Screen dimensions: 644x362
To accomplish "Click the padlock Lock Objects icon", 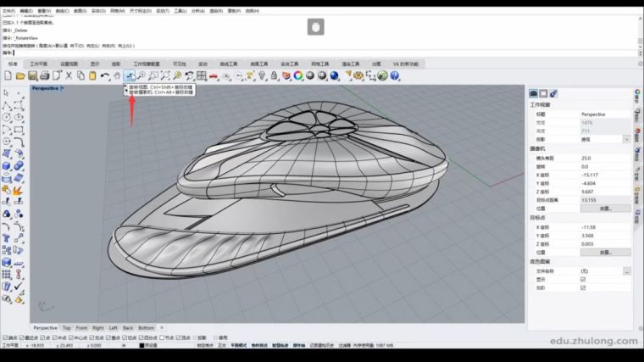I will click(x=274, y=75).
